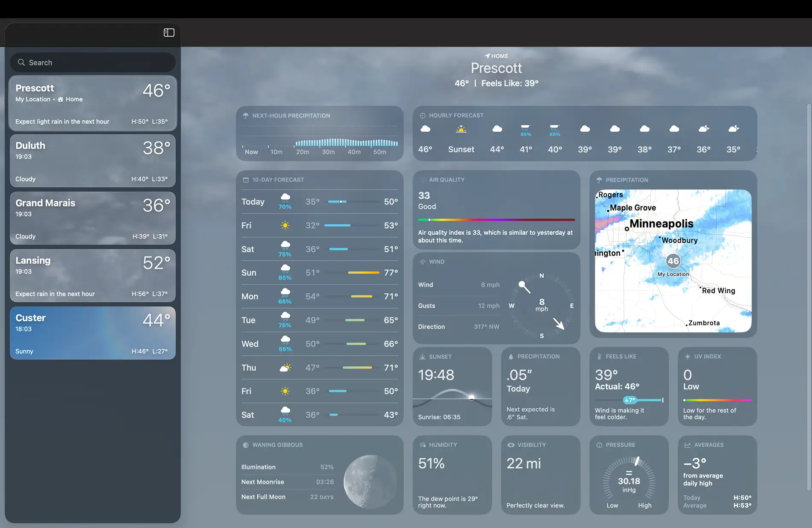
Task: Click the sun icon in first Fri row
Action: (x=285, y=225)
